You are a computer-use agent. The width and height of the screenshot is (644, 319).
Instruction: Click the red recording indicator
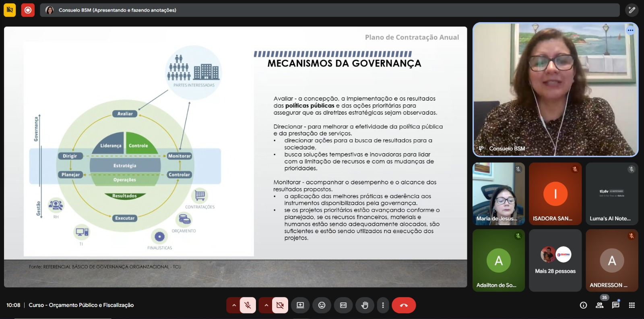[28, 10]
